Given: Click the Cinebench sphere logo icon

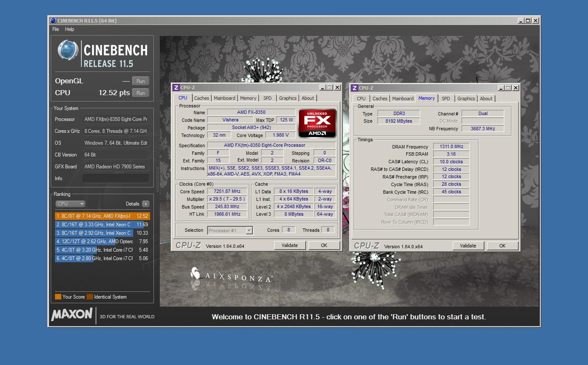Looking at the screenshot, I should (68, 50).
